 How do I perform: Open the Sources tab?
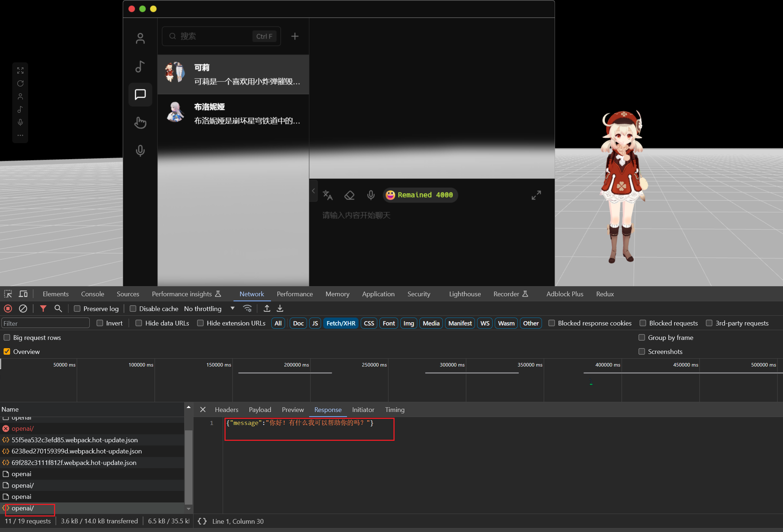click(x=128, y=294)
